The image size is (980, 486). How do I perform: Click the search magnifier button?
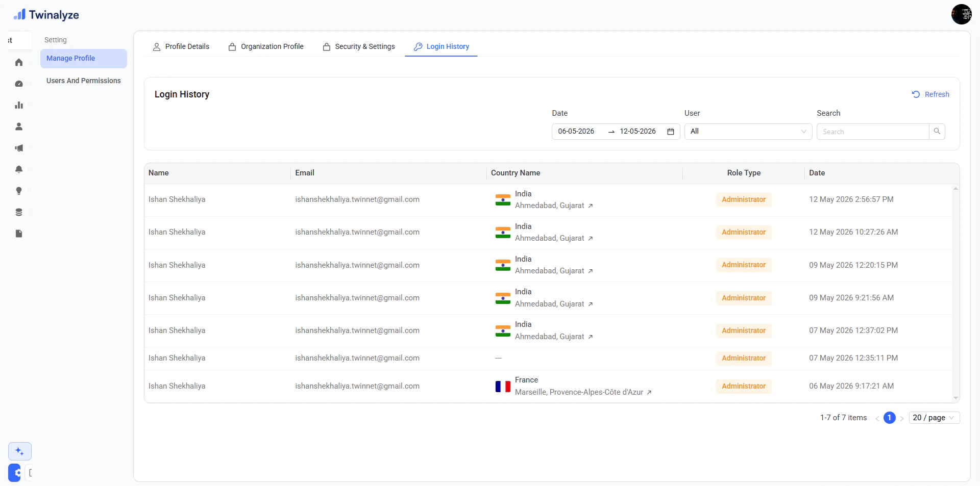pos(937,132)
